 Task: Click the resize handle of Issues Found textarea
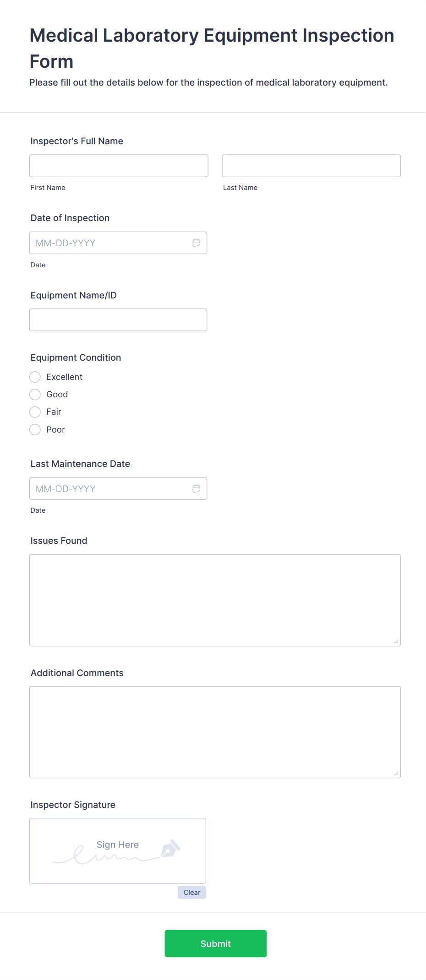point(396,641)
